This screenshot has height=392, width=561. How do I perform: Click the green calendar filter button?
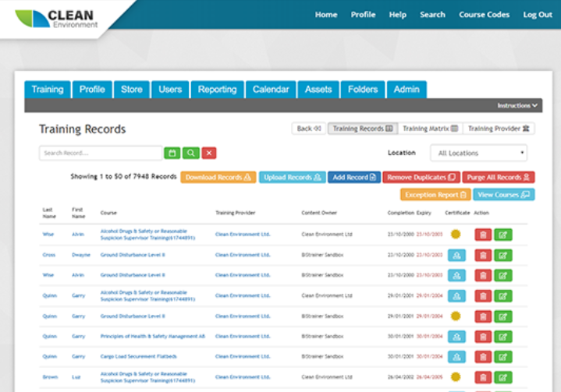(172, 153)
